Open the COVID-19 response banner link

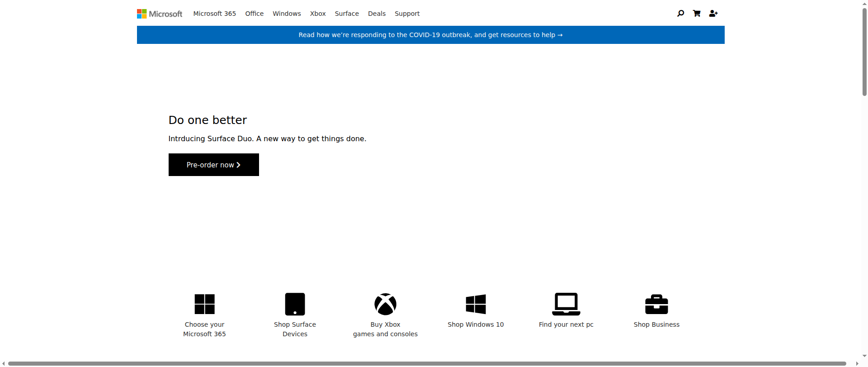click(430, 35)
